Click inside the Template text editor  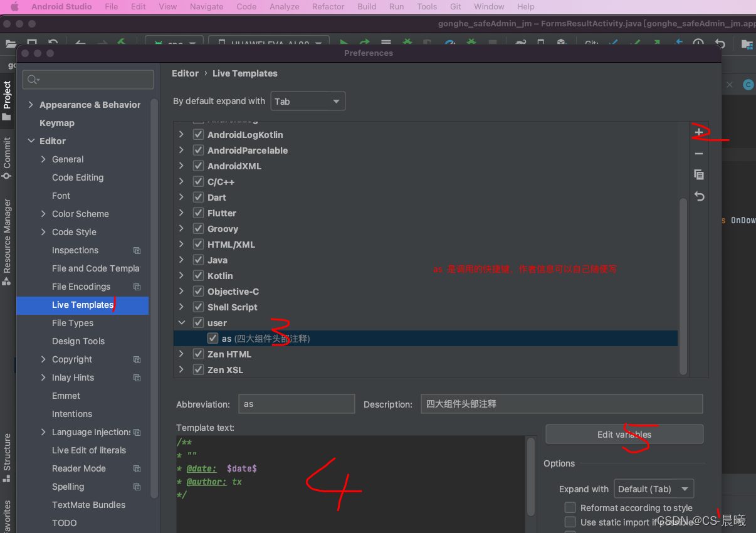tap(350, 483)
